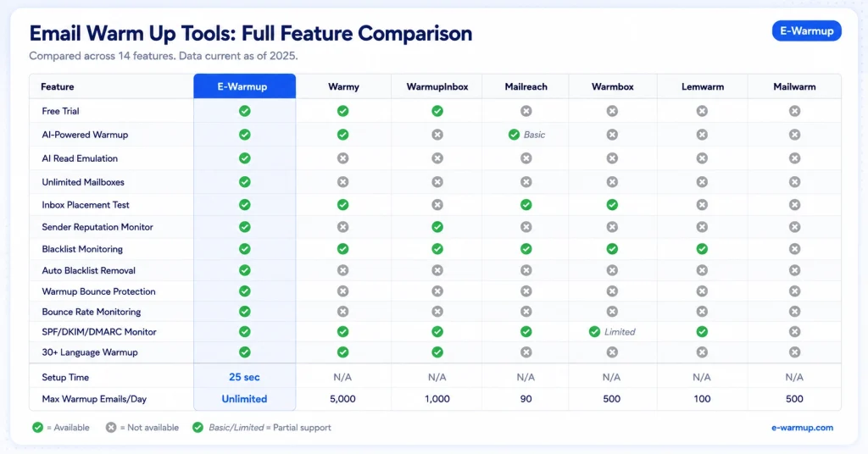The height and width of the screenshot is (454, 868).
Task: Click WarmupInbox's Free Trial check icon
Action: tap(437, 111)
